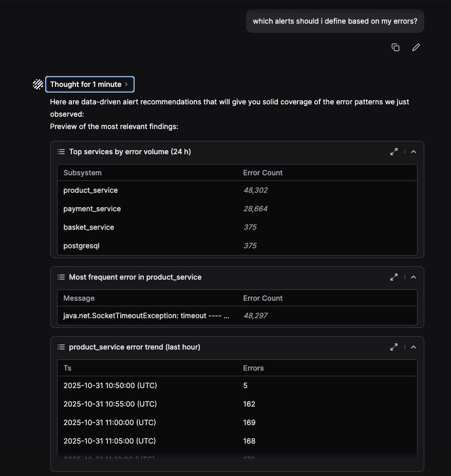Copy the user message with copy icon
The image size is (451, 476).
[x=396, y=47]
